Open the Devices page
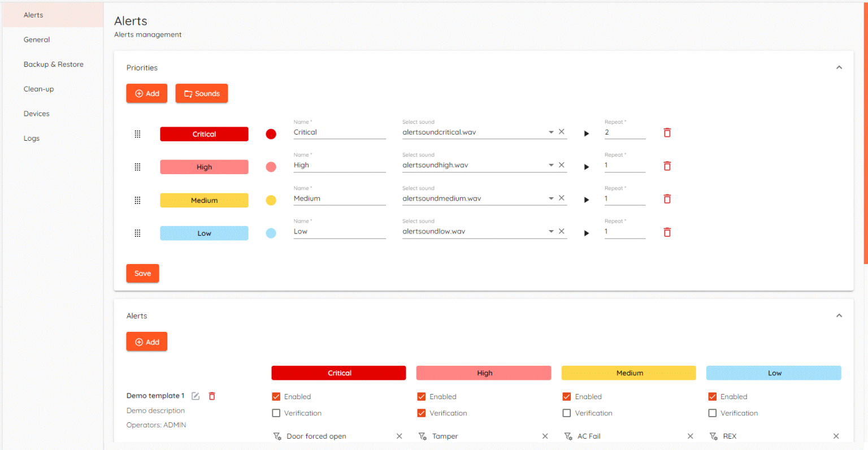This screenshot has height=450, width=868. tap(36, 113)
